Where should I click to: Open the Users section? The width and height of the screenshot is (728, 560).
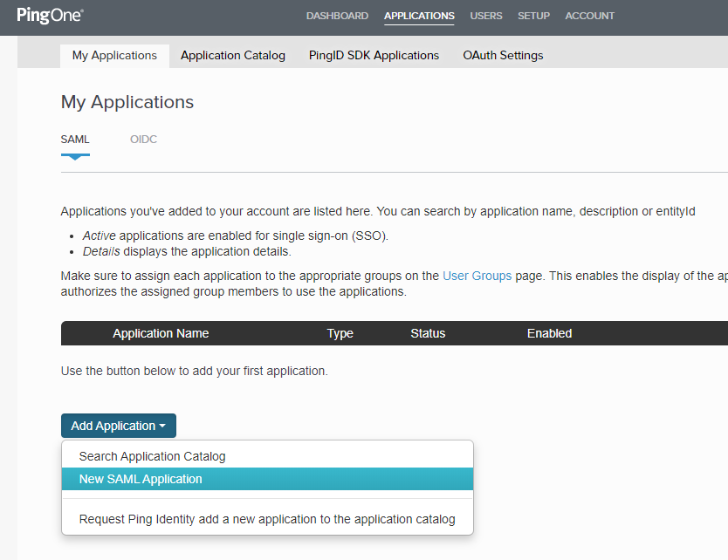point(486,16)
